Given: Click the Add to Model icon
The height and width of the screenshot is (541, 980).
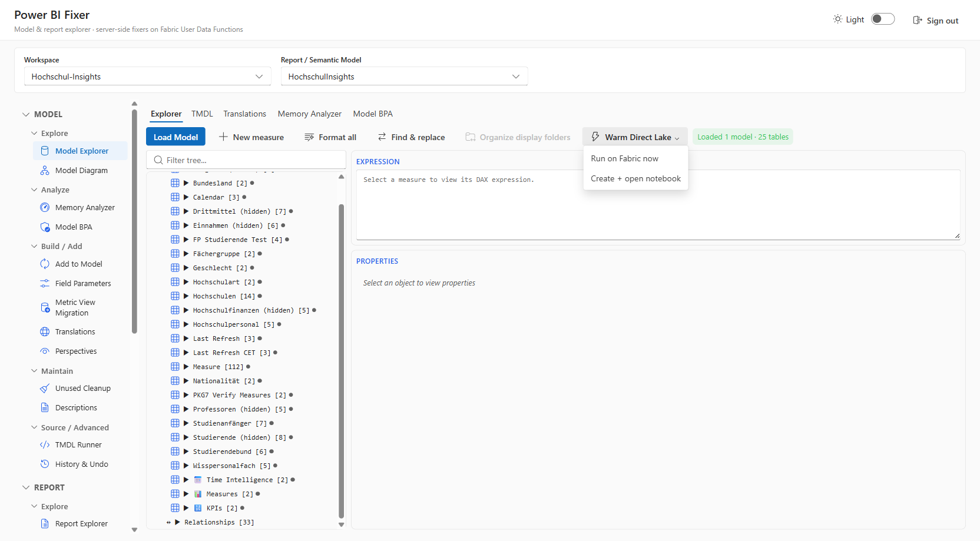Looking at the screenshot, I should [x=45, y=264].
